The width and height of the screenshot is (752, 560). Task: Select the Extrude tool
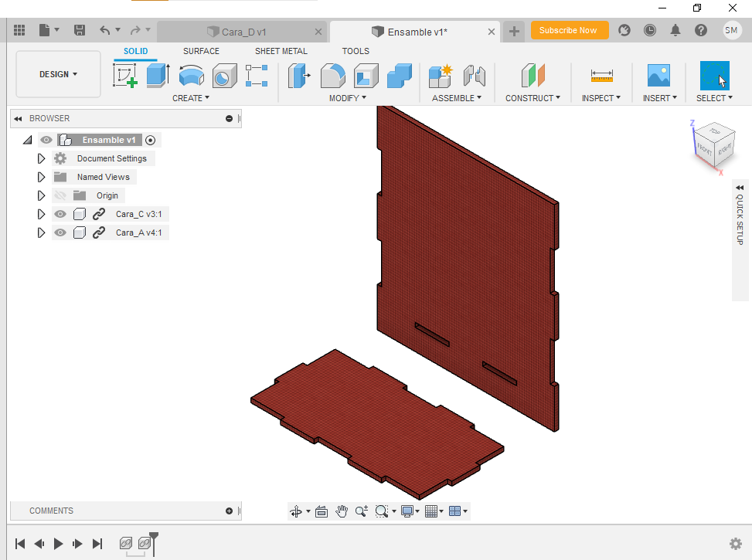click(158, 75)
